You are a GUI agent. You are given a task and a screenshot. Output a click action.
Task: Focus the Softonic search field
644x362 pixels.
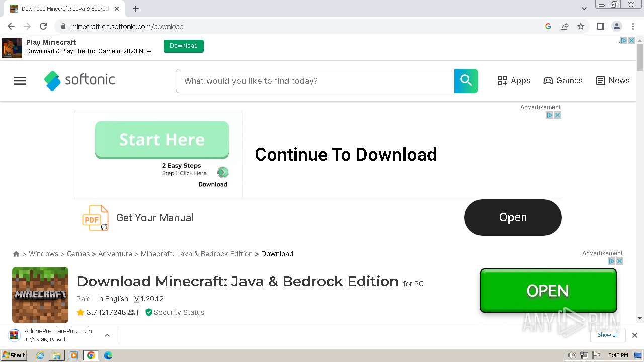[x=315, y=81]
